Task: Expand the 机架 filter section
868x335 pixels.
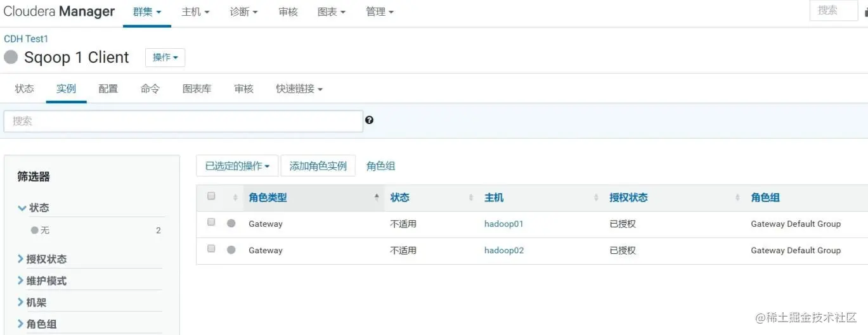Action: click(x=32, y=303)
